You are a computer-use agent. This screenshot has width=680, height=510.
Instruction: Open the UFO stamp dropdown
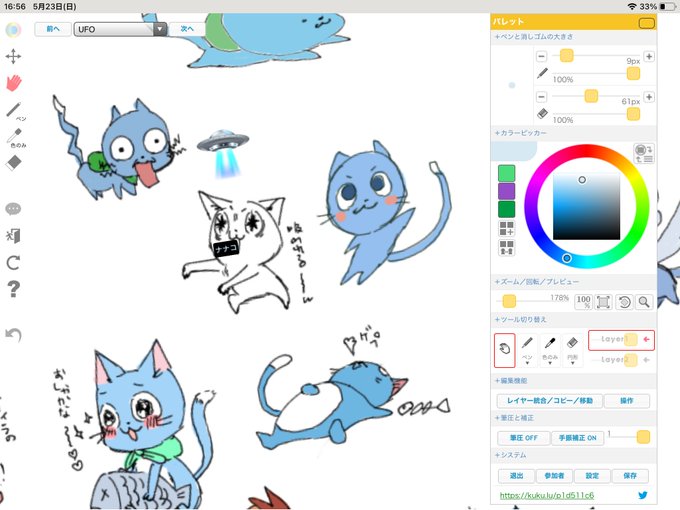(x=120, y=29)
